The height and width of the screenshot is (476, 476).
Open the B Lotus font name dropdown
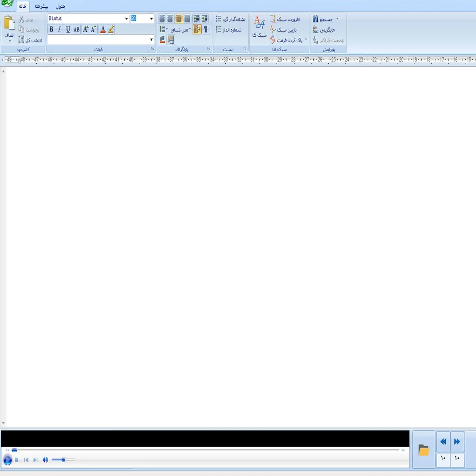[x=126, y=19]
